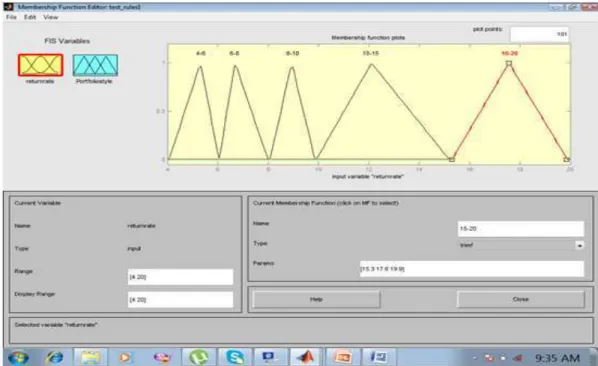
Task: Open the View menu
Action: 50,17
